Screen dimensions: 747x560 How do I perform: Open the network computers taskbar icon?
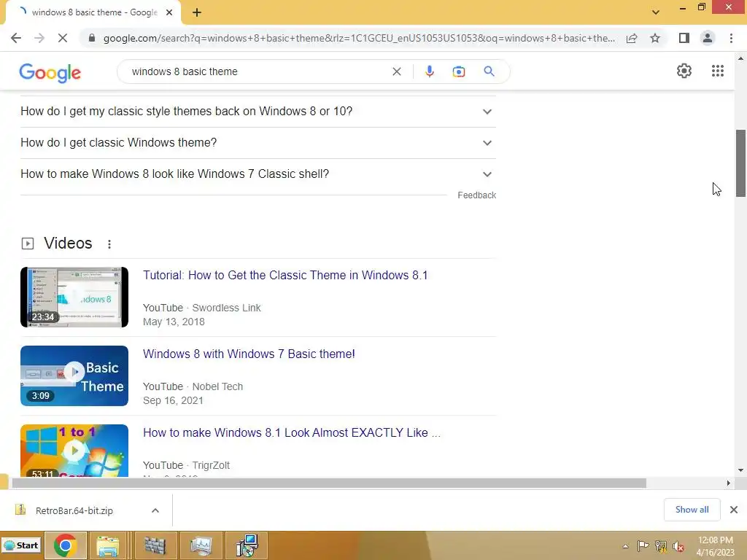click(x=247, y=545)
